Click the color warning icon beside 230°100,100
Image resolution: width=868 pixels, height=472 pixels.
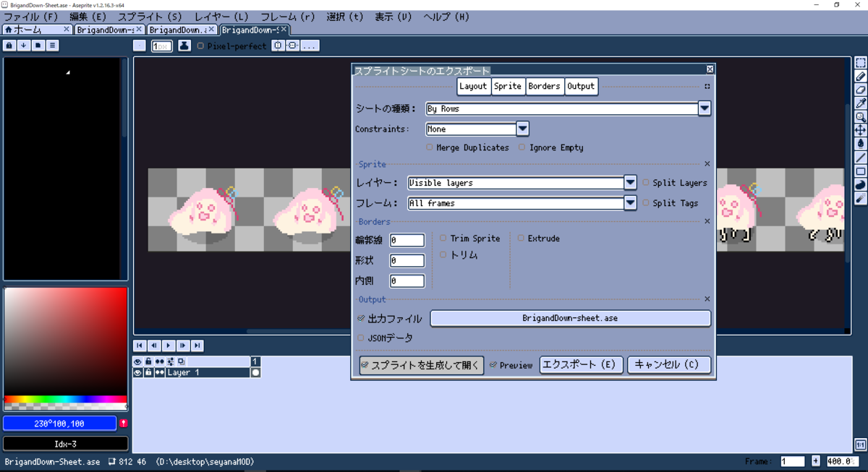point(124,424)
